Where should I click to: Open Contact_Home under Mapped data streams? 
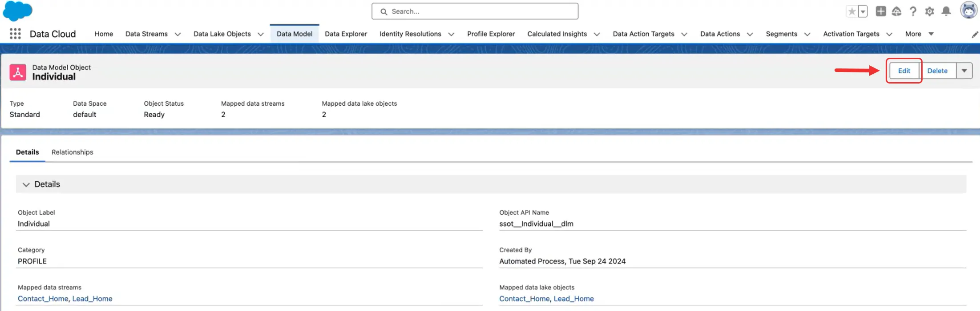43,299
